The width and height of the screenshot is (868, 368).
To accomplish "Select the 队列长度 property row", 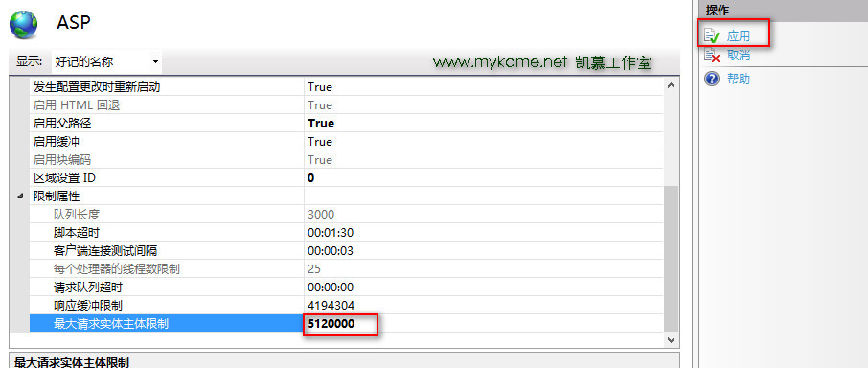I will (x=346, y=214).
